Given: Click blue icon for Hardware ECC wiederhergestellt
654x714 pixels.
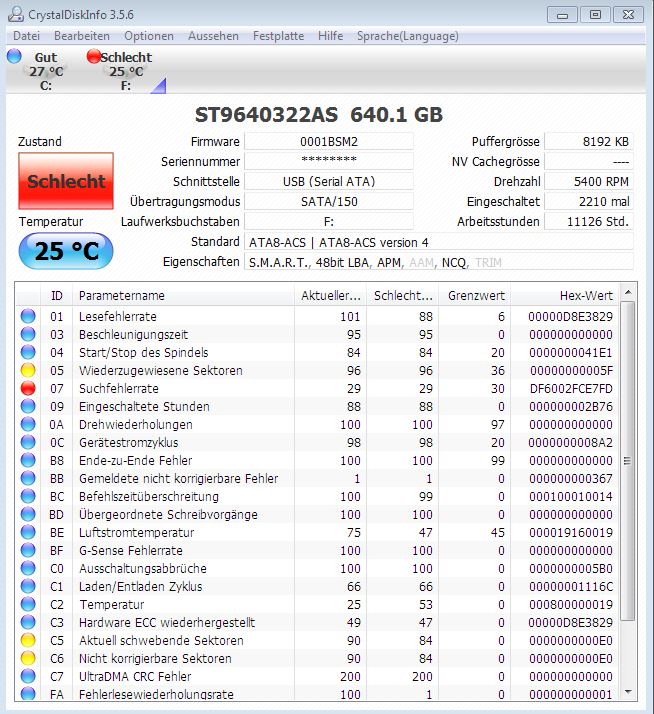Looking at the screenshot, I should click(x=28, y=622).
